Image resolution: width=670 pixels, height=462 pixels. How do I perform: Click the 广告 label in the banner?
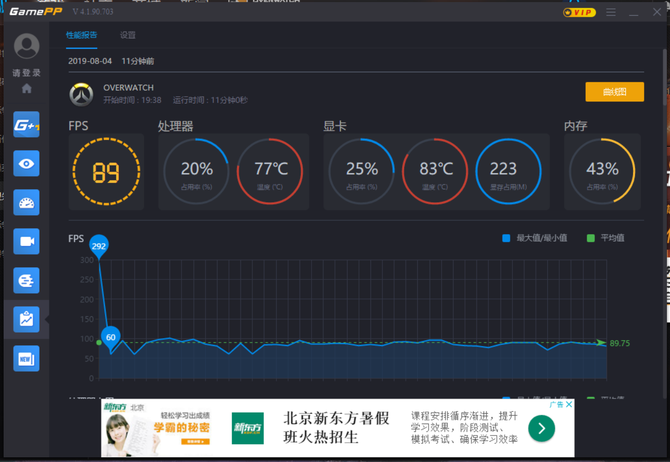click(x=557, y=404)
